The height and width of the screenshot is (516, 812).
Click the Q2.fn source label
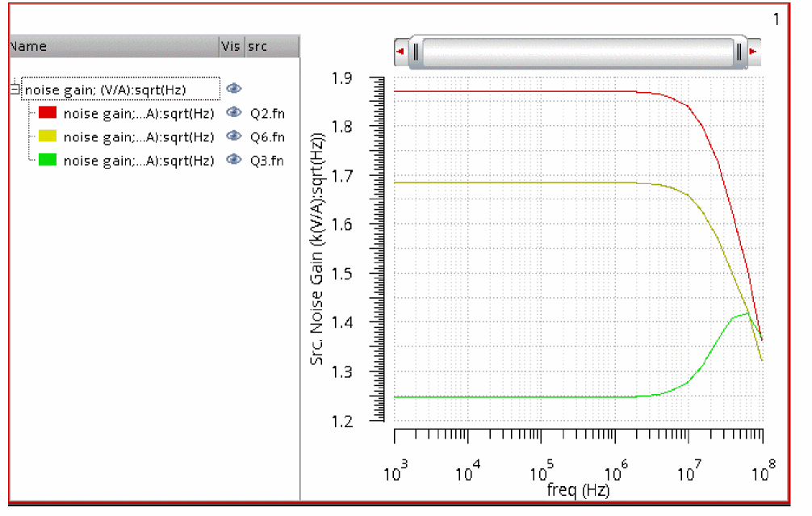267,114
